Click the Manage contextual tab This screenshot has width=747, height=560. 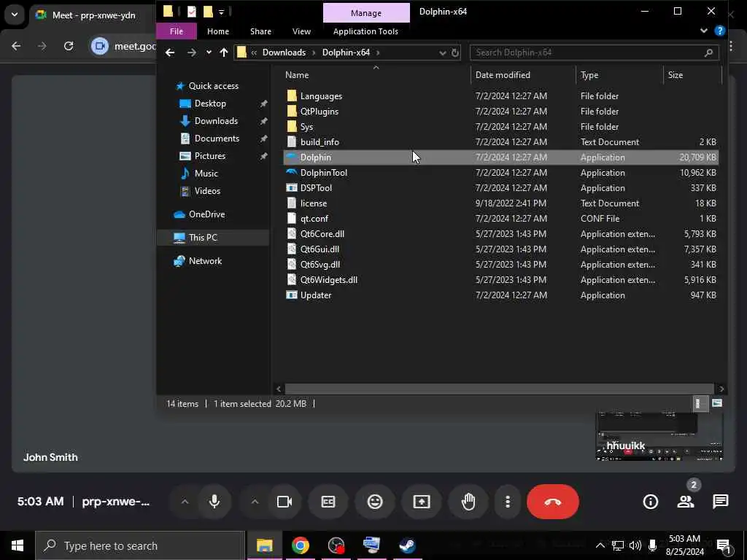tap(366, 13)
